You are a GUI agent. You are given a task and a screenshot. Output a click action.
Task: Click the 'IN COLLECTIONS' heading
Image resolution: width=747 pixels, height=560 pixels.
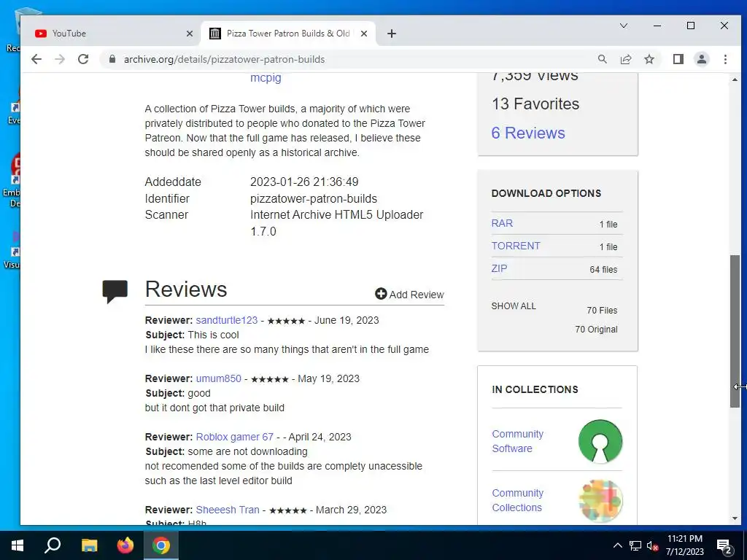tap(535, 389)
